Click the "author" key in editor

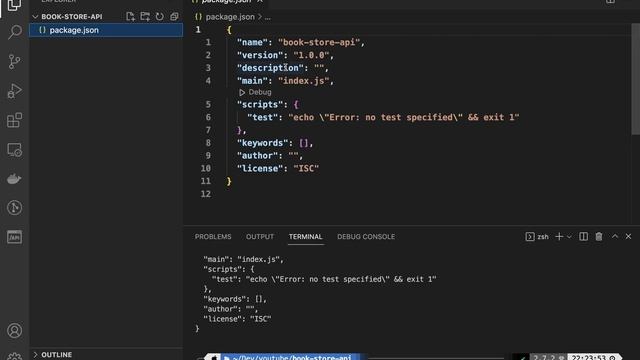point(258,156)
